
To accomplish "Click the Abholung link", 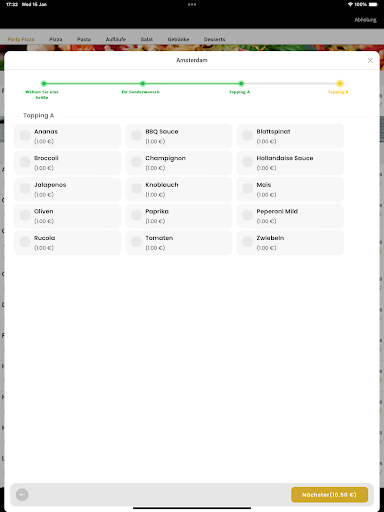I will coord(365,20).
